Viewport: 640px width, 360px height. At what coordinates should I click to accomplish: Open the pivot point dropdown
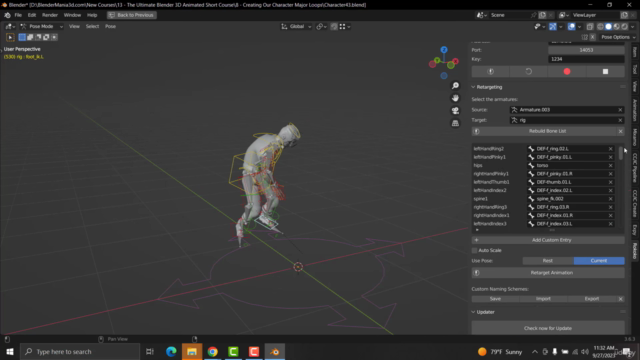click(322, 27)
